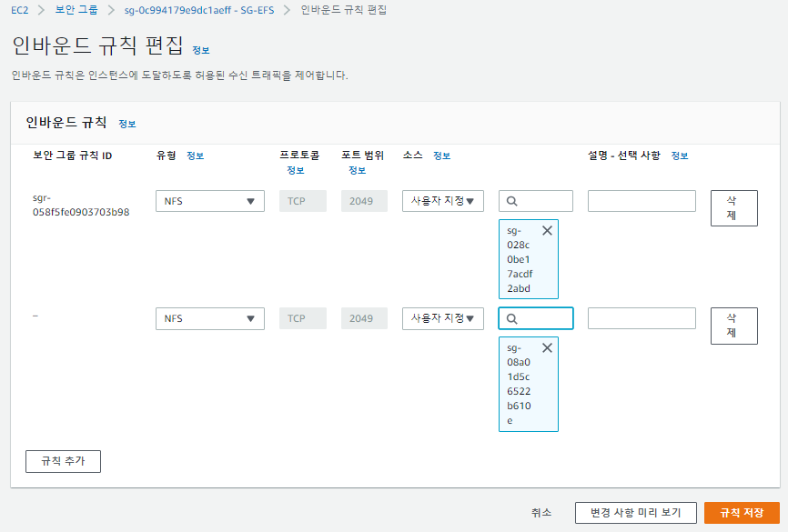Click 취소 to cancel editing
The width and height of the screenshot is (788, 532).
tap(541, 513)
